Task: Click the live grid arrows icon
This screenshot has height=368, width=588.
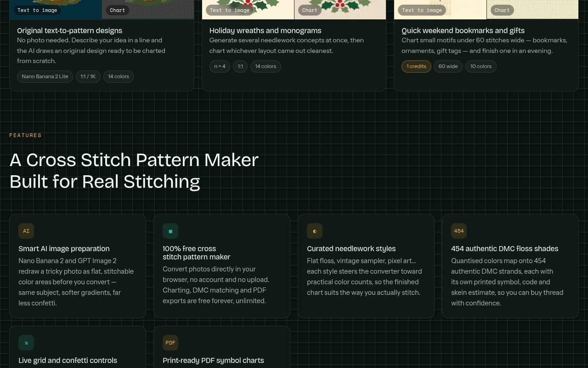Action: 26,343
